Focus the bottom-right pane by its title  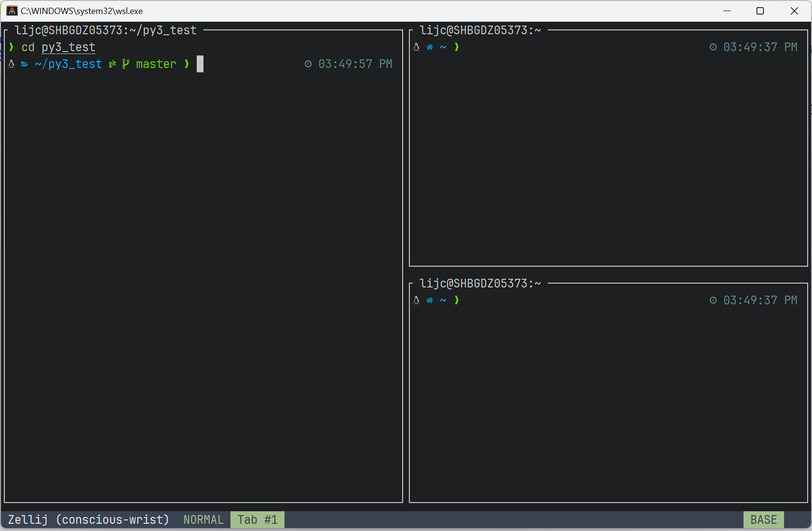tap(480, 284)
